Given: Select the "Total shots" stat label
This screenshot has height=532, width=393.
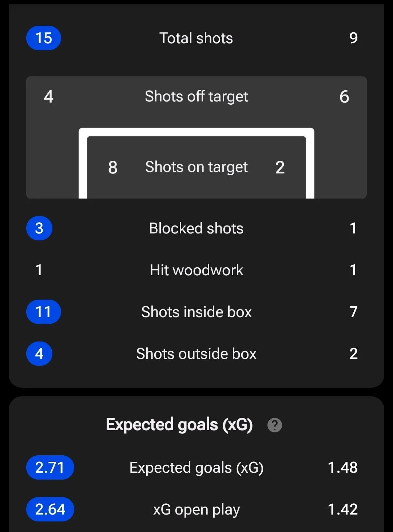Looking at the screenshot, I should pyautogui.click(x=196, y=38).
